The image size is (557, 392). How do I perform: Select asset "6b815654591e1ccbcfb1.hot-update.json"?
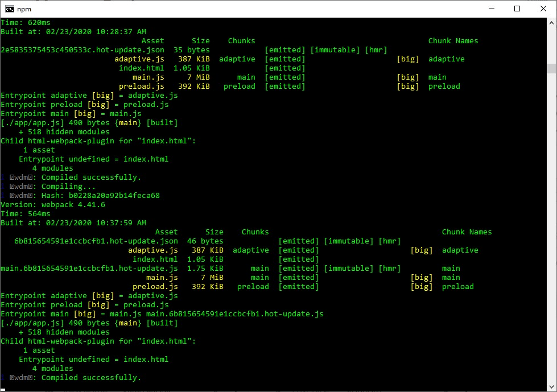[96, 241]
